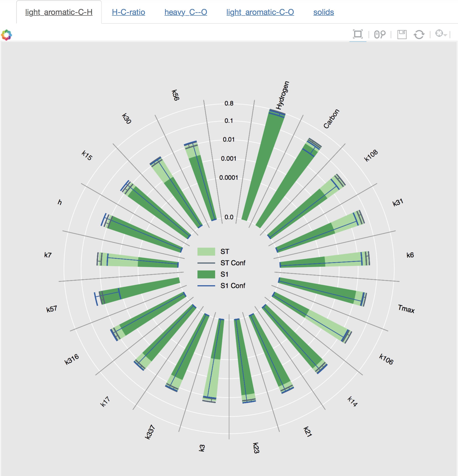Go to the solids tab
Screen dimensions: 458x476
coord(324,12)
